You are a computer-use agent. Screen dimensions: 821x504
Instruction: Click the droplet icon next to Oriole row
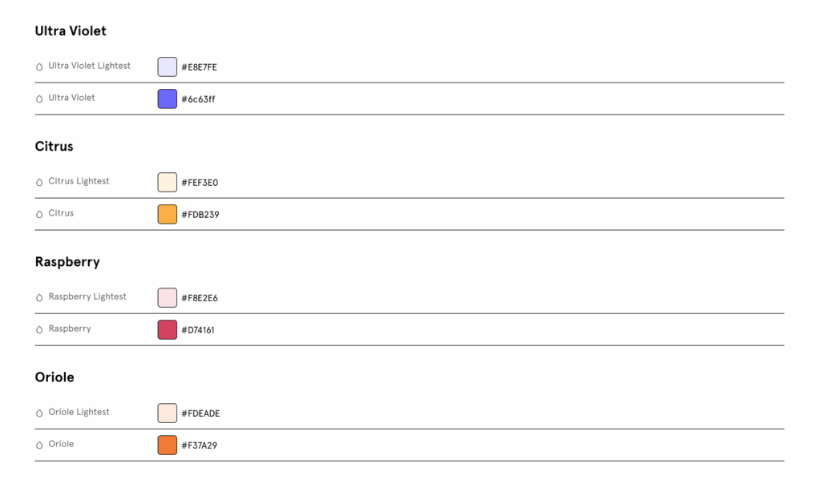(39, 446)
